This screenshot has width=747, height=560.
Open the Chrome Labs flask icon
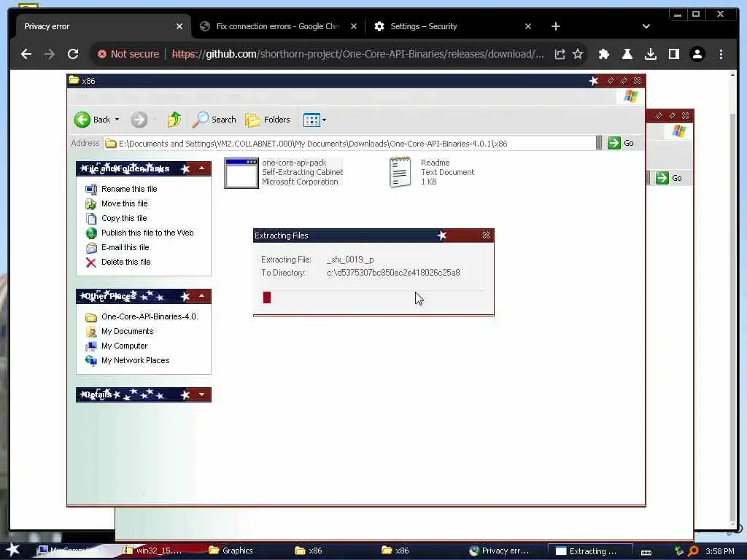pos(627,54)
